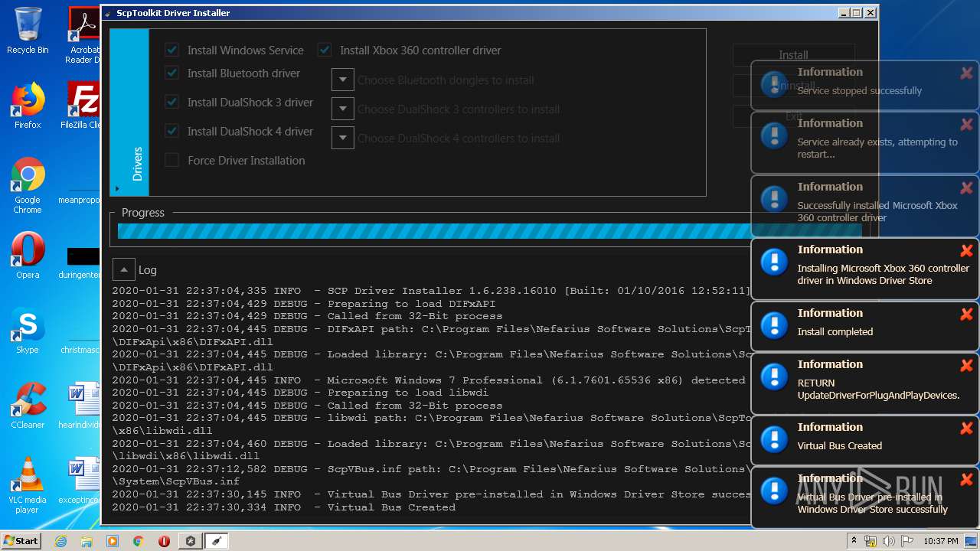Open Google Chrome desktop shortcut
Viewport: 980px width, 551px height.
pos(28,186)
